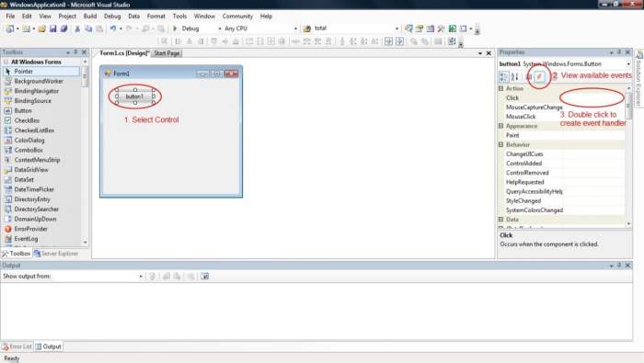Open Solution Explorer from the toolbar icon
This screenshot has width=644, height=363.
click(408, 28)
